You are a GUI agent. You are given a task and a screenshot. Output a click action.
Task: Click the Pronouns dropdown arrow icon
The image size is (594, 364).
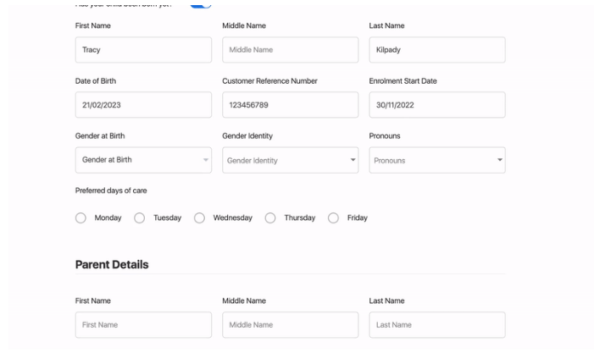click(499, 160)
